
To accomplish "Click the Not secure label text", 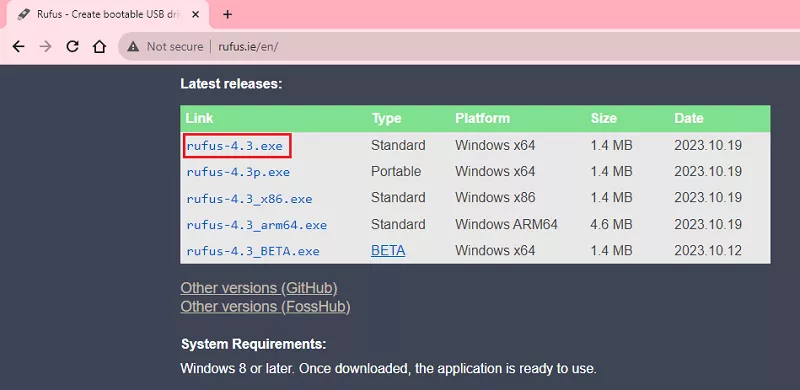I will coord(175,46).
